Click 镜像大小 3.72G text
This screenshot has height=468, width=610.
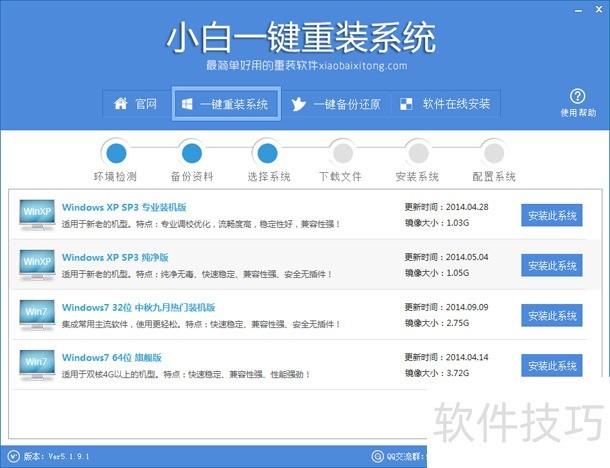tap(437, 373)
